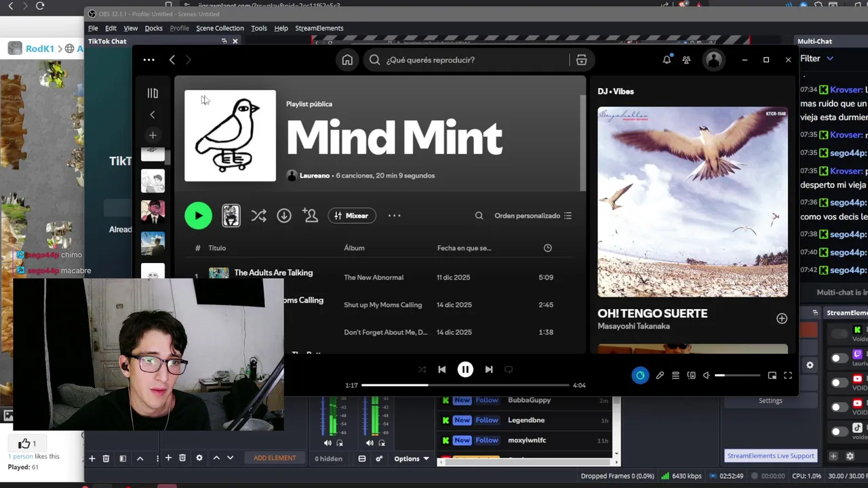Screen dimensions: 868x488
Task: Open OBS View menu
Action: 131,28
